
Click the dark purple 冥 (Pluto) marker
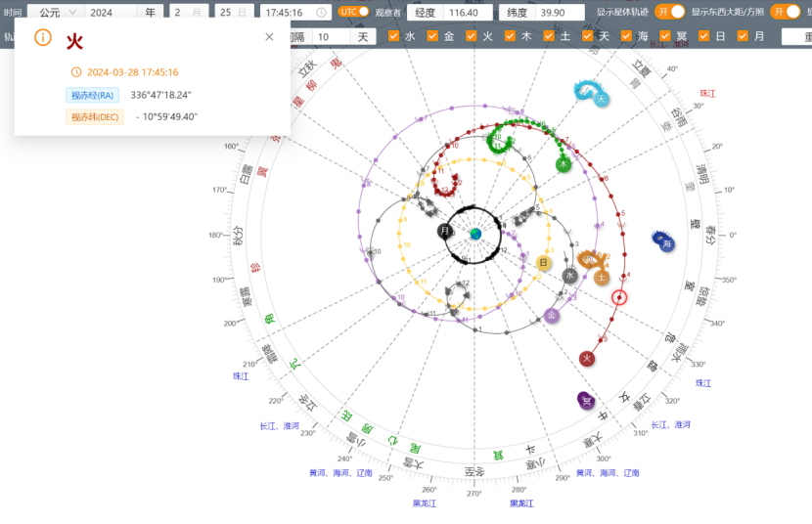(x=586, y=401)
